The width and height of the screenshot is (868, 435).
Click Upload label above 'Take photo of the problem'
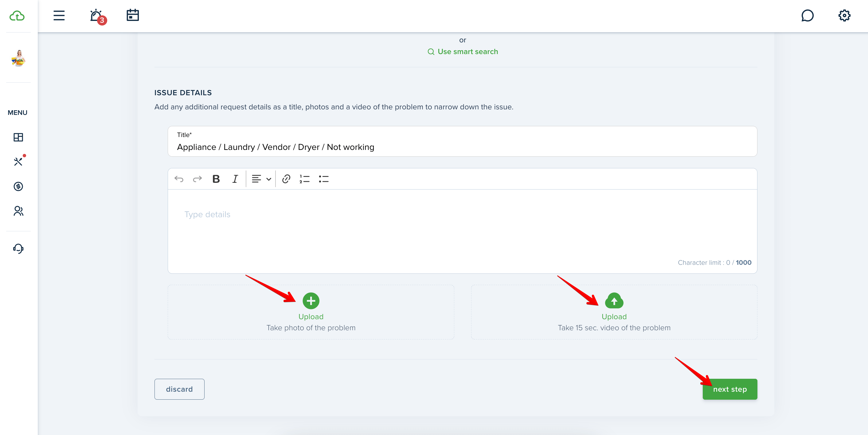(311, 317)
